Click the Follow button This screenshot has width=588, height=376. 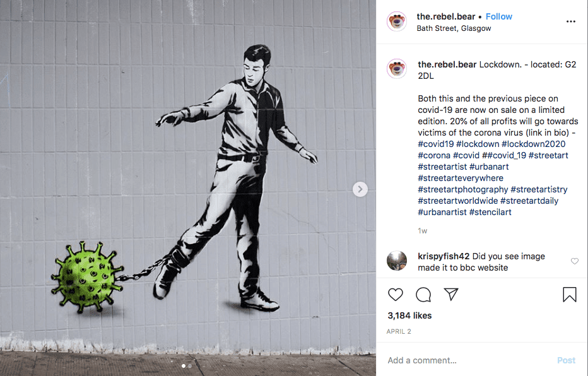click(499, 16)
